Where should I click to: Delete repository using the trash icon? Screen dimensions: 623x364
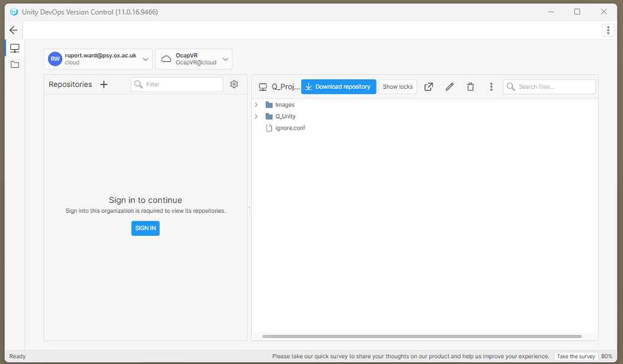(x=470, y=86)
